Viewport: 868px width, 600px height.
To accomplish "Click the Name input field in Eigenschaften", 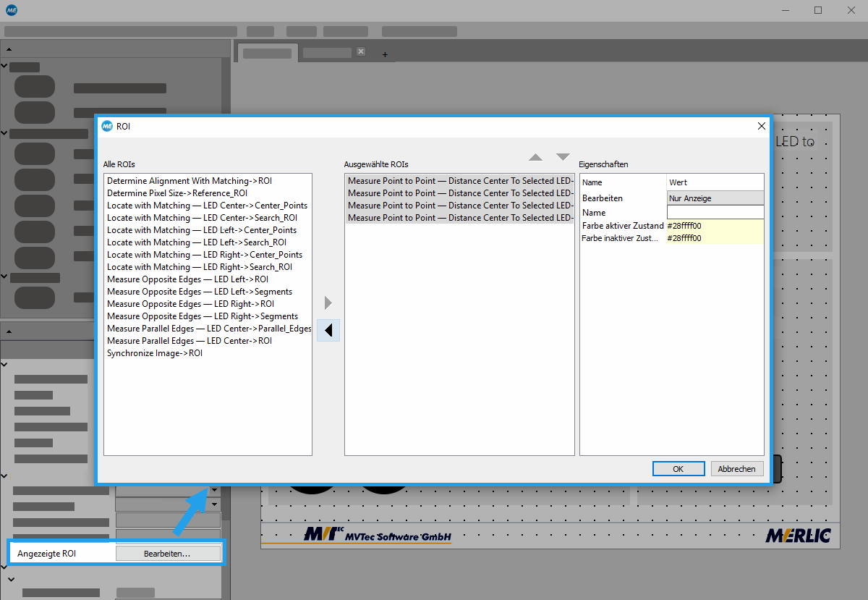I will 715,212.
